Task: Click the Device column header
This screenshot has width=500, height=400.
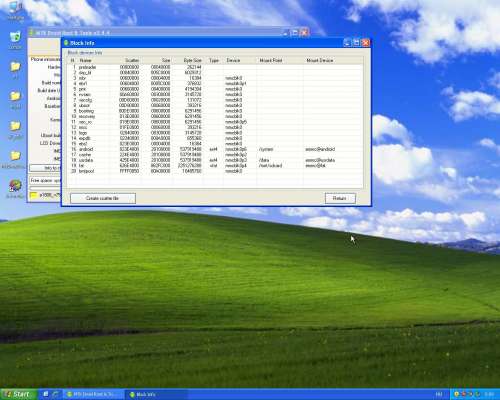Action: click(x=240, y=60)
